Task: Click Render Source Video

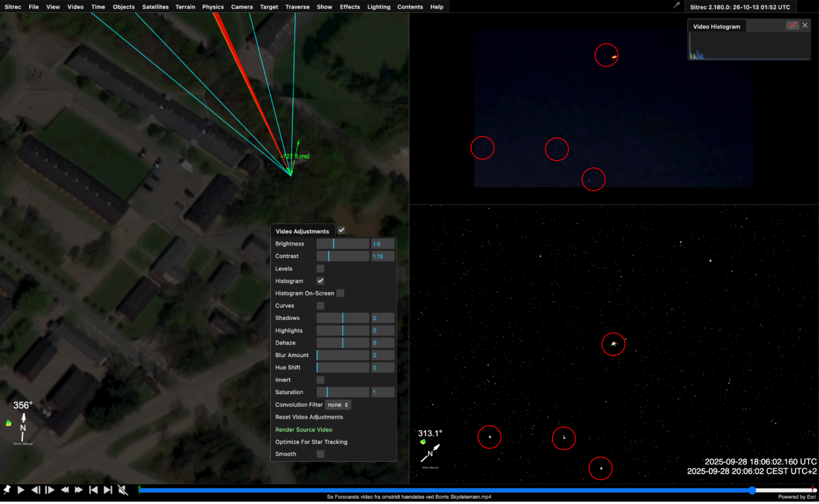Action: click(x=304, y=430)
